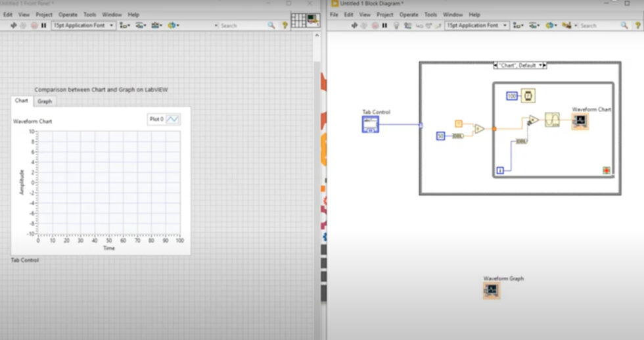The image size is (644, 340).
Task: Click the loop iteration terminal i
Action: coord(500,170)
